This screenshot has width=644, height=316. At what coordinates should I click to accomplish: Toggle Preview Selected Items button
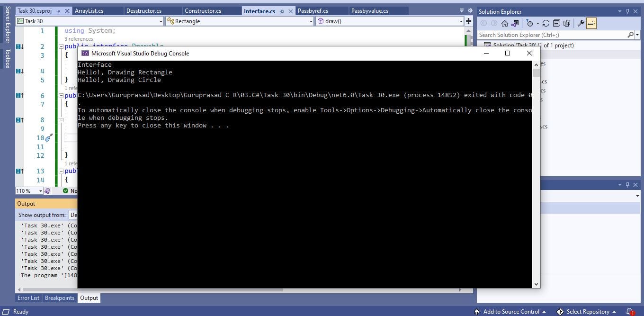coord(591,23)
